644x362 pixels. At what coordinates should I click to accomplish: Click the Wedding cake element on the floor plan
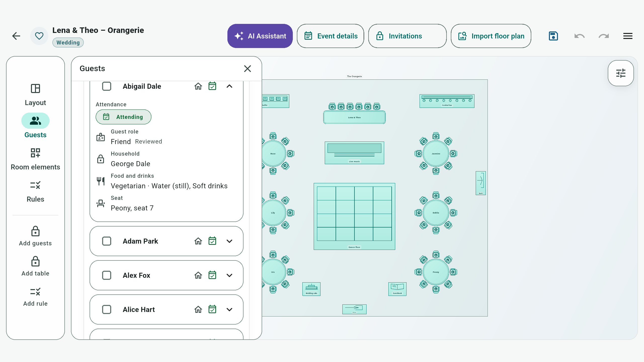point(311,289)
